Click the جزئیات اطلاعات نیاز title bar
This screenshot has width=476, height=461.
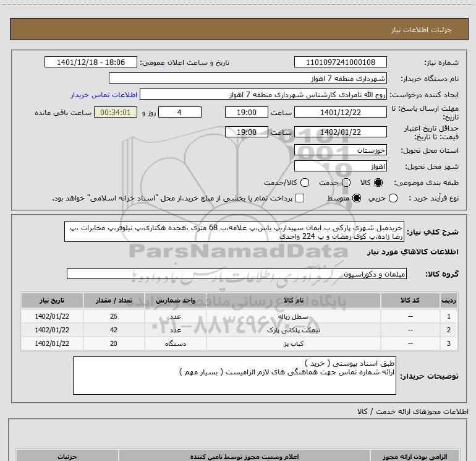[239, 30]
